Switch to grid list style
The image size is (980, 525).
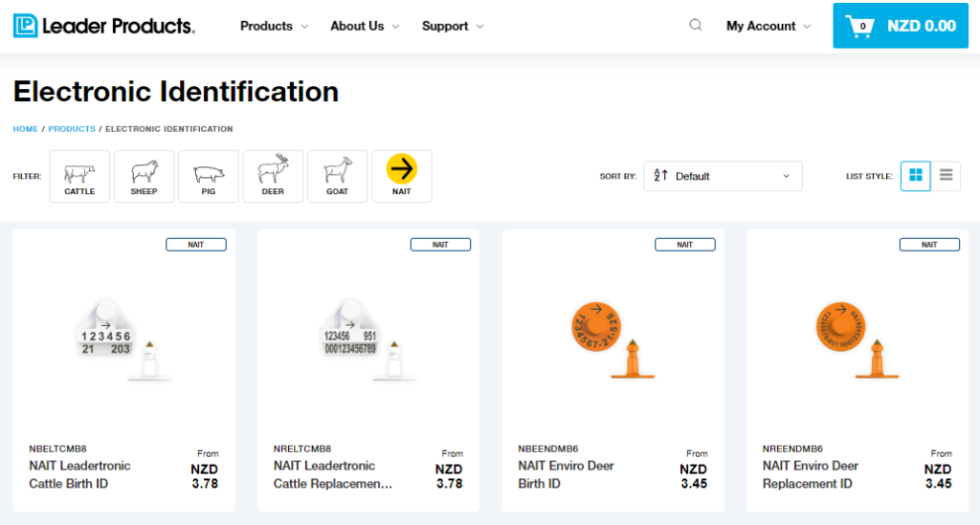pyautogui.click(x=916, y=175)
